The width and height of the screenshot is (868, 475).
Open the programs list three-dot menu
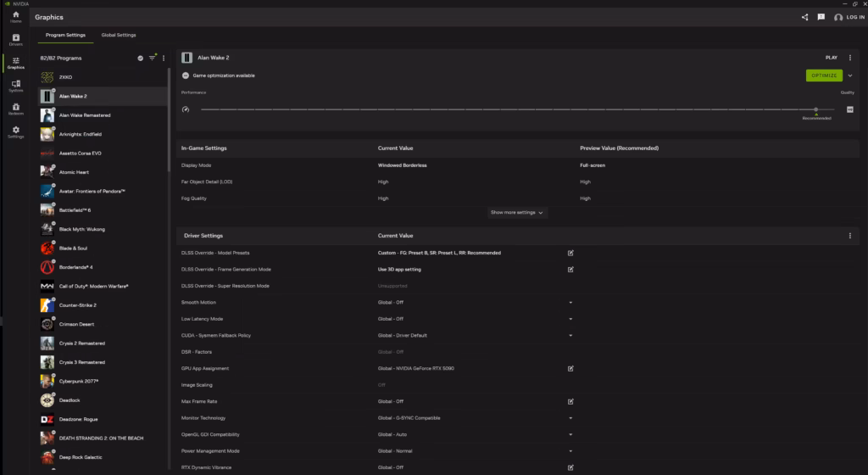tap(164, 58)
